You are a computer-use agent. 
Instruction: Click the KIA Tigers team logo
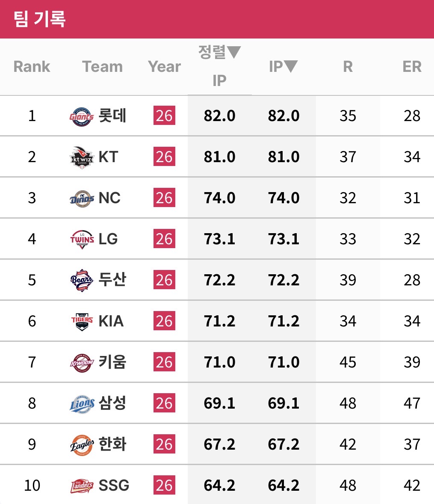(82, 321)
